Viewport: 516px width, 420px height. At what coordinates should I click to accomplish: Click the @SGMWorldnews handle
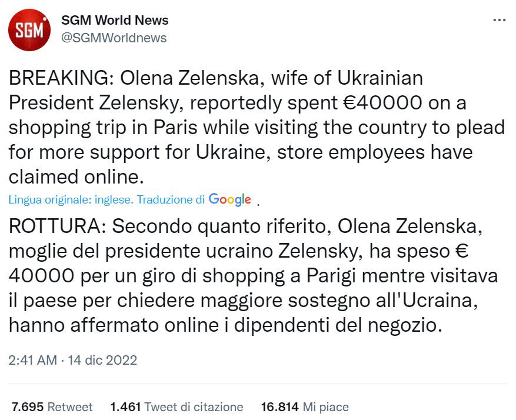pyautogui.click(x=114, y=38)
